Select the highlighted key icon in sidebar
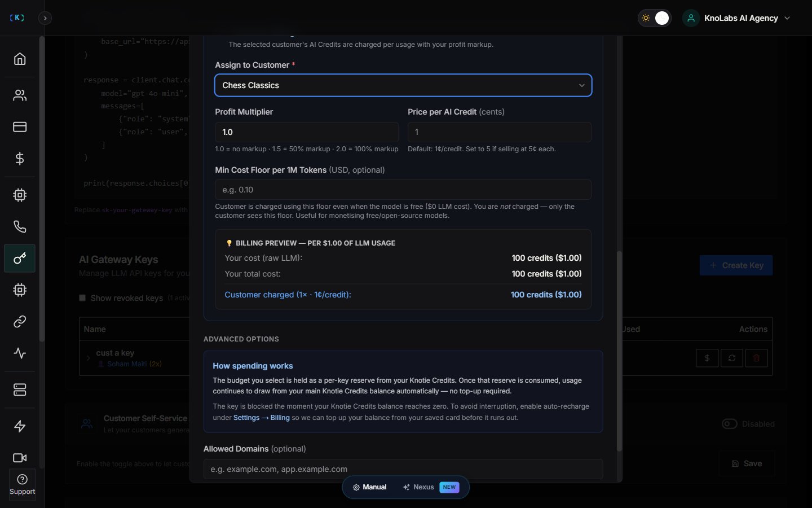This screenshot has height=508, width=812. pyautogui.click(x=20, y=259)
